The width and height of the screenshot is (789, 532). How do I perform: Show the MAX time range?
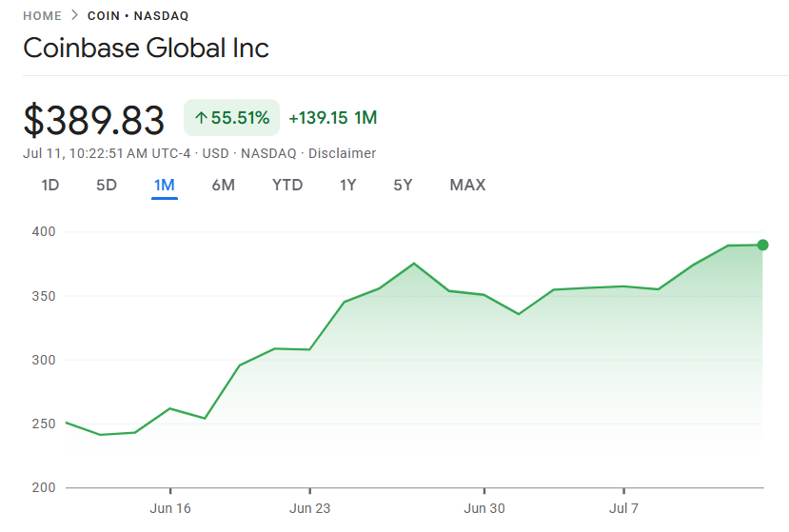point(467,185)
